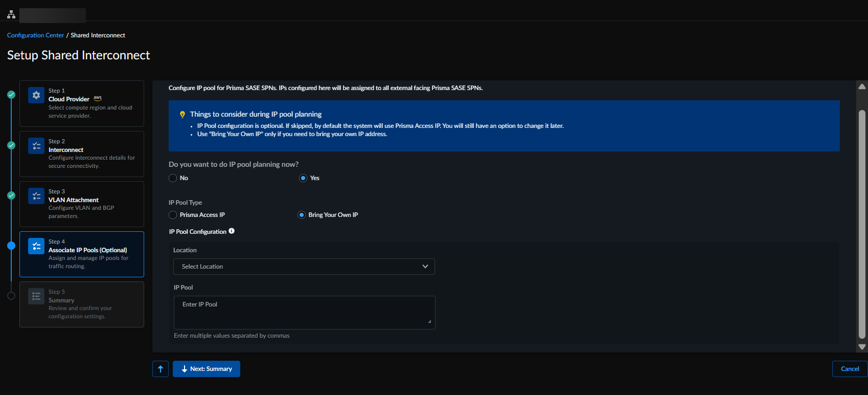Go to Step 3 VLAN Attachment
This screenshot has width=868, height=395.
82,204
